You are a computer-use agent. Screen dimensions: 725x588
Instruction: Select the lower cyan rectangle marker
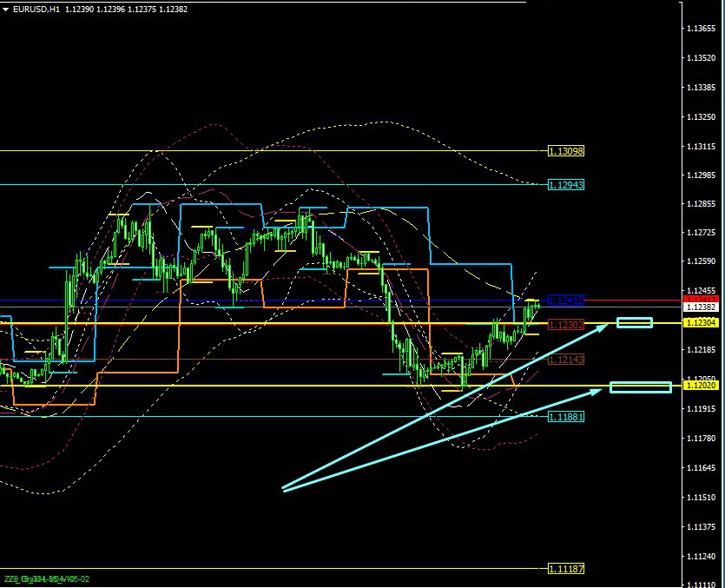641,387
